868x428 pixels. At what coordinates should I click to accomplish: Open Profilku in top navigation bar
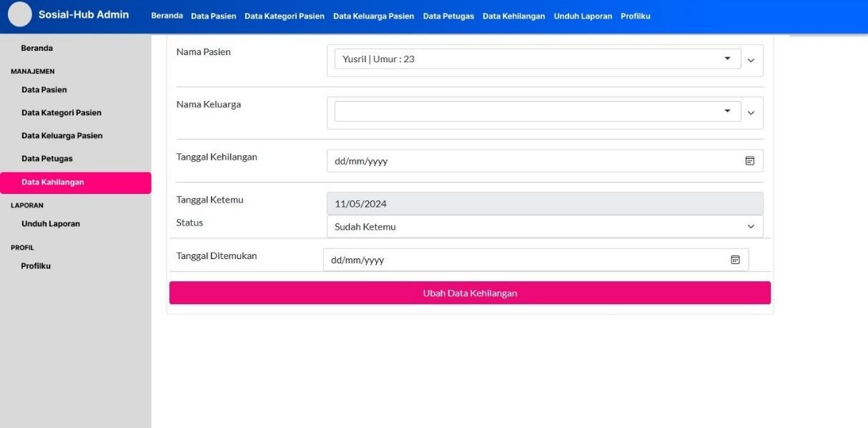pos(635,16)
